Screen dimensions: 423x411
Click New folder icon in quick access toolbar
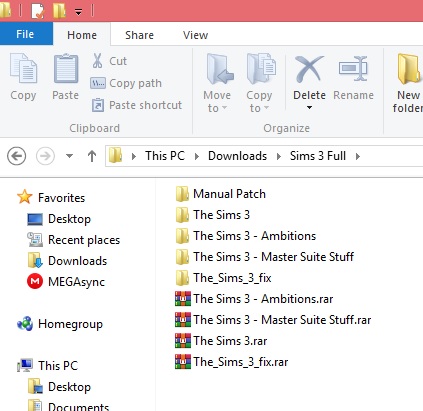click(x=59, y=11)
